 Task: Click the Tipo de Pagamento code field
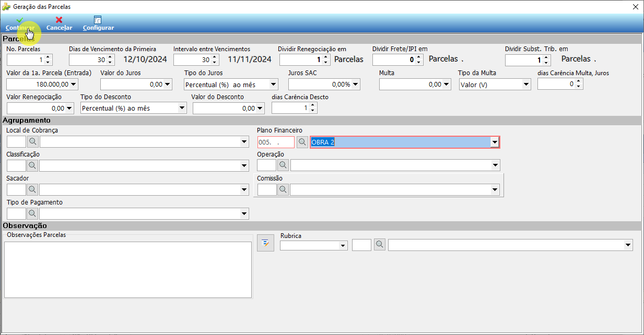(x=16, y=213)
